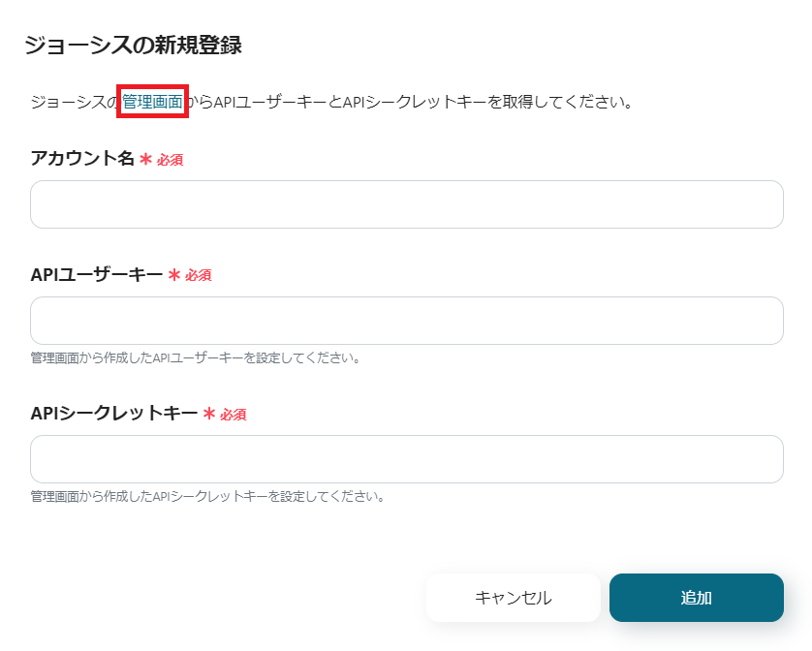
Task: Click the helper text under APIユーザーキー field
Action: pyautogui.click(x=196, y=357)
